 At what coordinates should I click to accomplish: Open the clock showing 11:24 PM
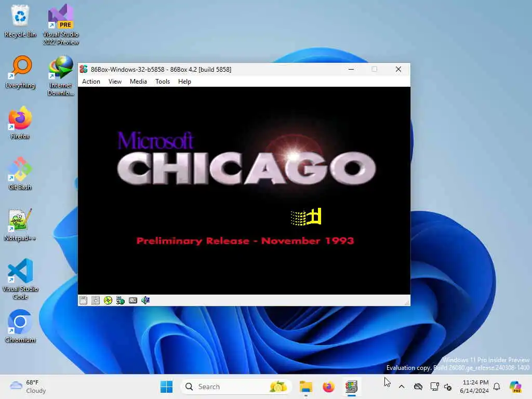474,387
